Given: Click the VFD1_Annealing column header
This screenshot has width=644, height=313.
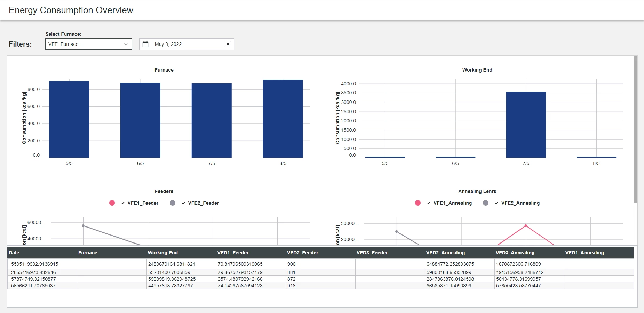Looking at the screenshot, I should (x=599, y=253).
